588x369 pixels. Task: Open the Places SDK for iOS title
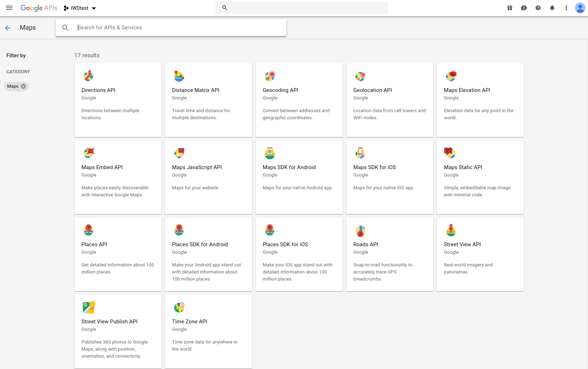click(285, 244)
